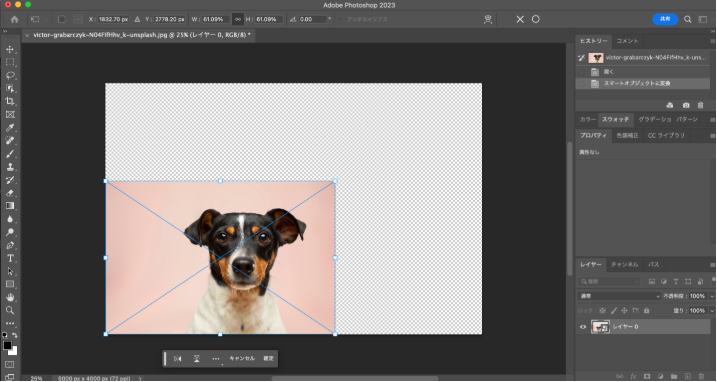This screenshot has height=382, width=717.
Task: Select the Hand tool
Action: pos(10,297)
